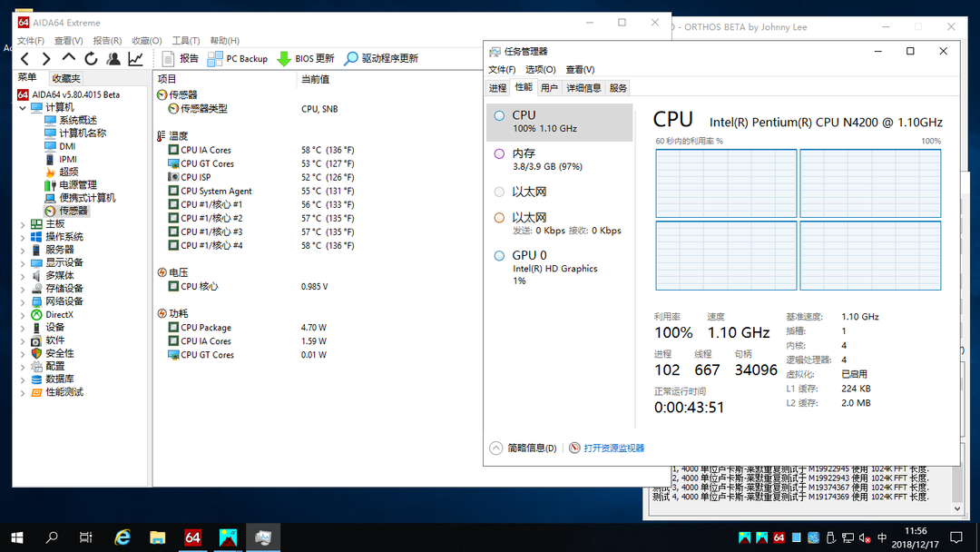Switch to the 菜单 tab in AIDA64
The image size is (980, 552).
27,77
